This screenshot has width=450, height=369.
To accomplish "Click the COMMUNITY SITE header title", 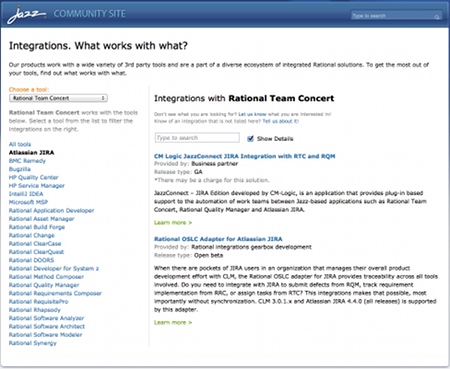I will tap(90, 14).
